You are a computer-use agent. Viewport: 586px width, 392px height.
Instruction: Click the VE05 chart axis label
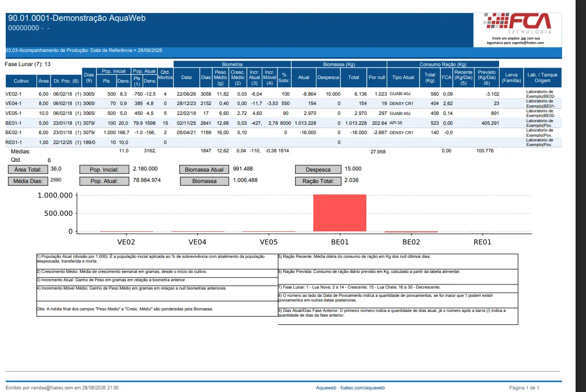point(269,242)
